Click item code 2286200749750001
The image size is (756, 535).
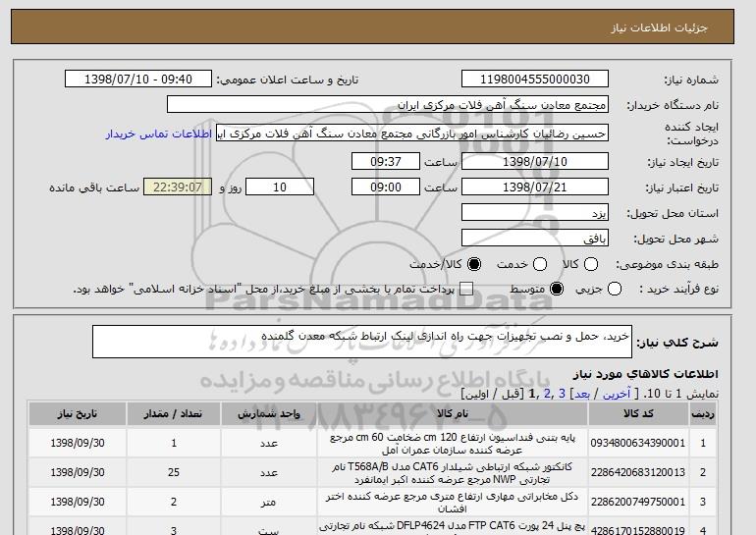tap(638, 502)
